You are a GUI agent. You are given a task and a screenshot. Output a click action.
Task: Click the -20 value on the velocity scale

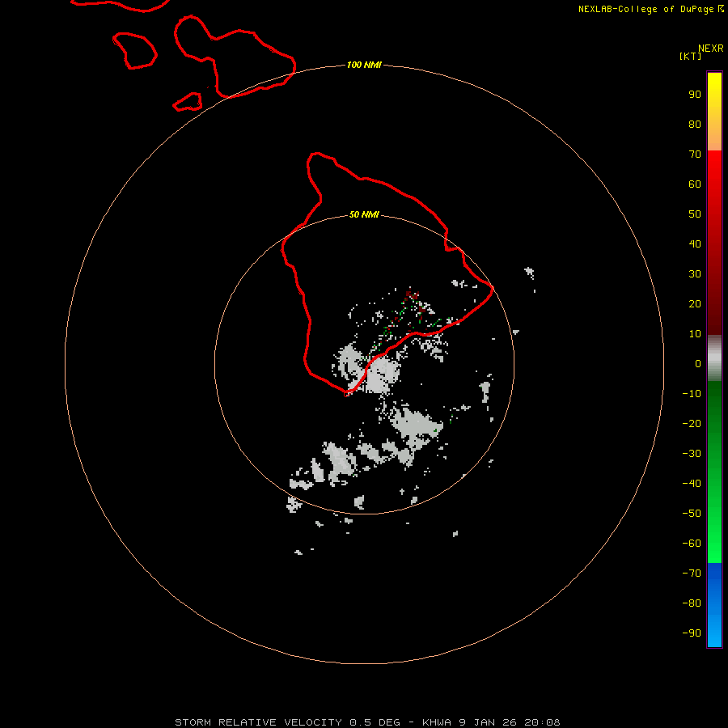click(x=692, y=424)
